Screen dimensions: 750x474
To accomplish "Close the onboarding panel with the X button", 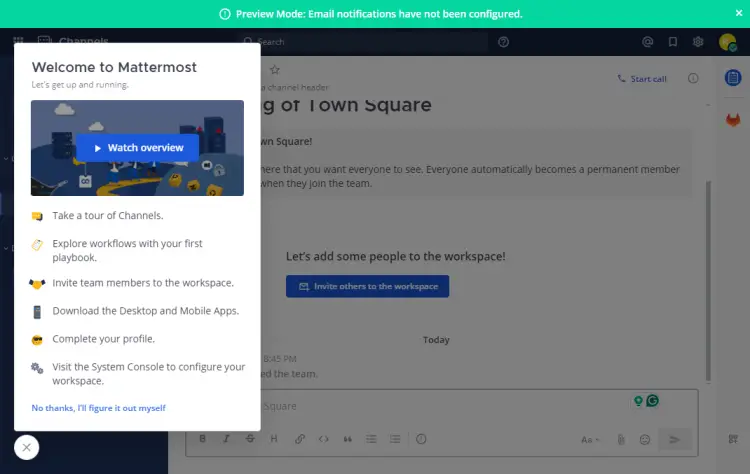I will (27, 447).
